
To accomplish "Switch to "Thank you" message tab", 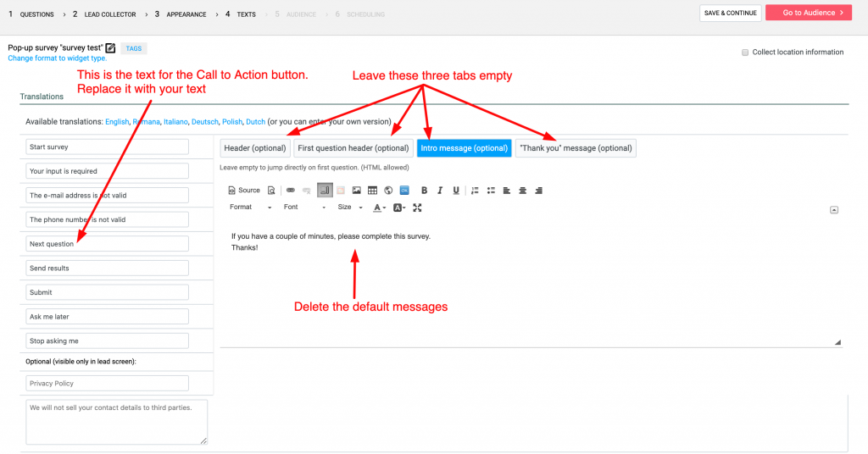I will point(576,148).
